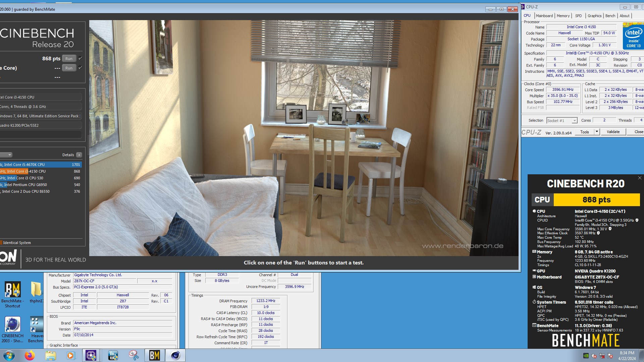This screenshot has width=644, height=362.
Task: Expand Cinebench ranking Details arrow
Action: (79, 155)
